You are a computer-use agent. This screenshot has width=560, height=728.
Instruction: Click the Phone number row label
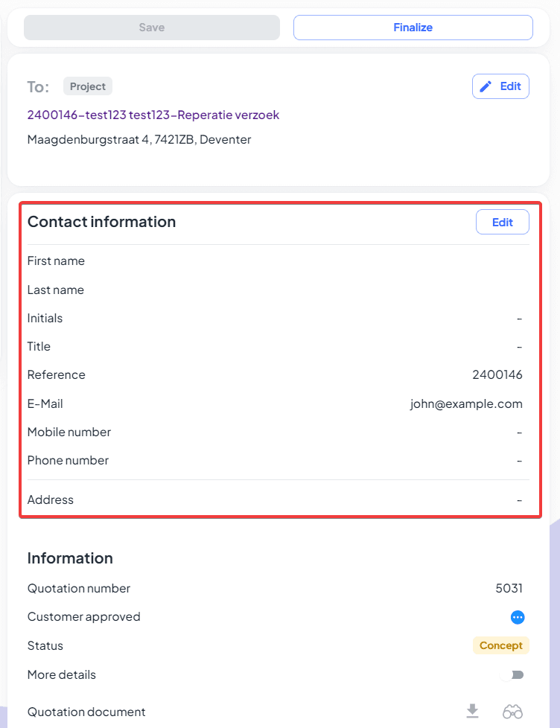coord(68,460)
